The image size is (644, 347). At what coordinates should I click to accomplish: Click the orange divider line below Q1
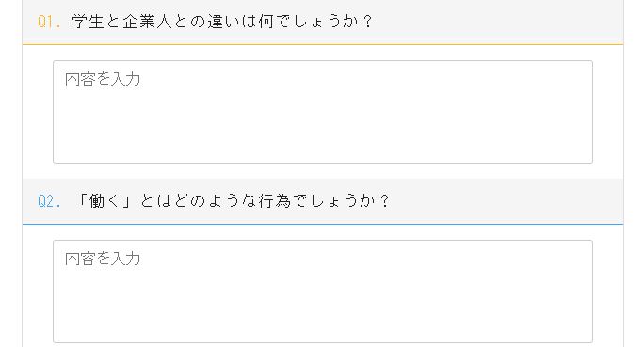tap(323, 44)
